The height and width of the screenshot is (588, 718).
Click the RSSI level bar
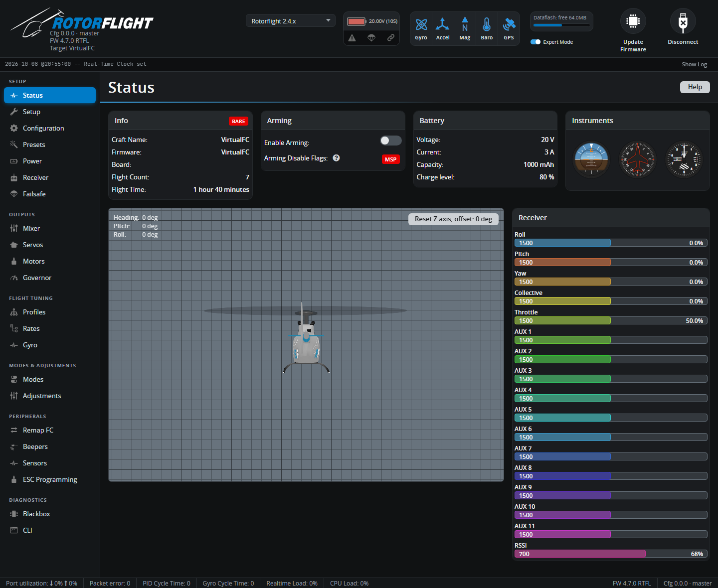click(x=611, y=554)
